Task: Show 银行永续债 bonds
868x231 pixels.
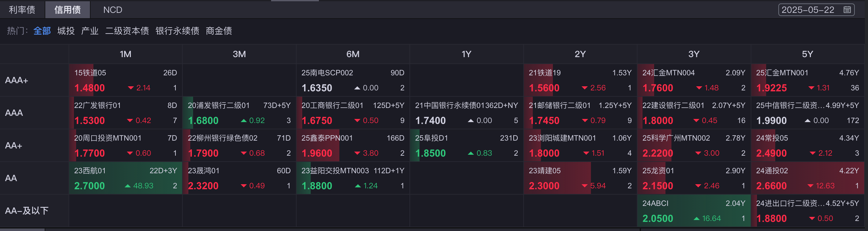Action: pyautogui.click(x=177, y=31)
